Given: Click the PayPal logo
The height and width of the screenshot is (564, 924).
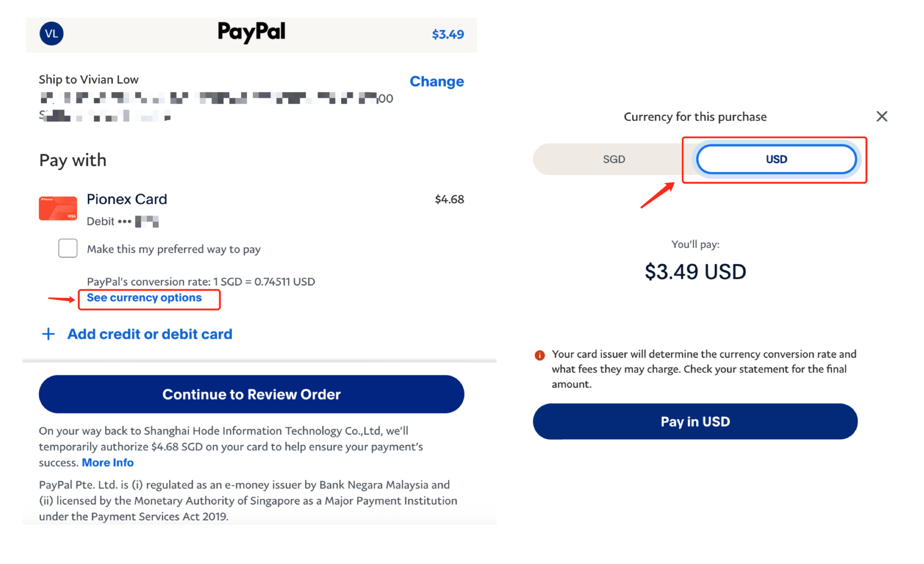Looking at the screenshot, I should coord(251,33).
